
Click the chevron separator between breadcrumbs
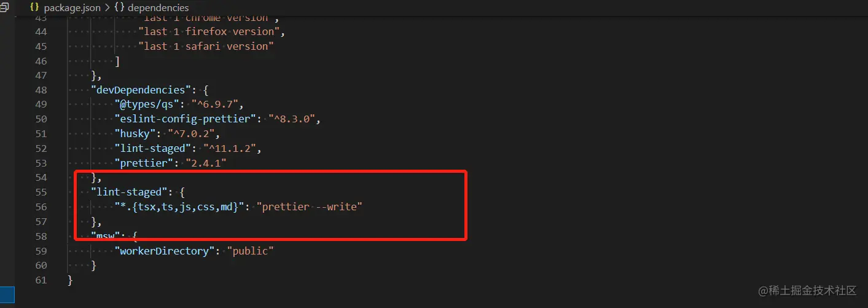coord(107,7)
